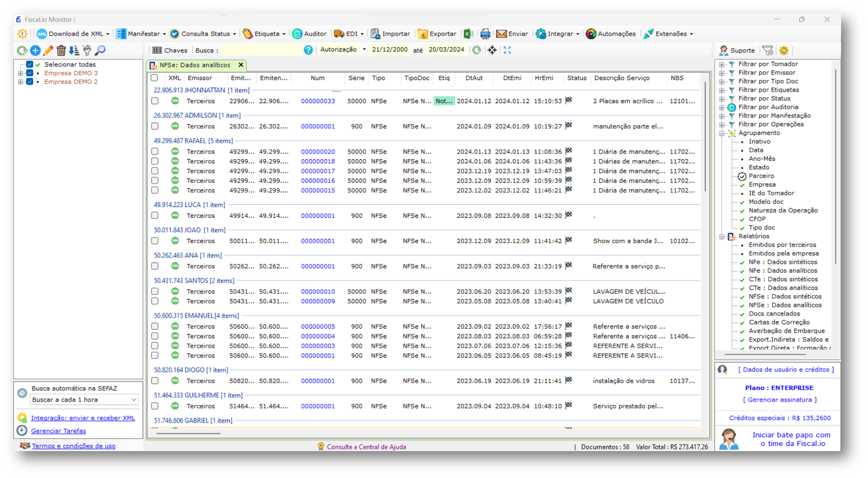Open Termos e condições de uso link
The width and height of the screenshot is (868, 478).
coord(74,446)
